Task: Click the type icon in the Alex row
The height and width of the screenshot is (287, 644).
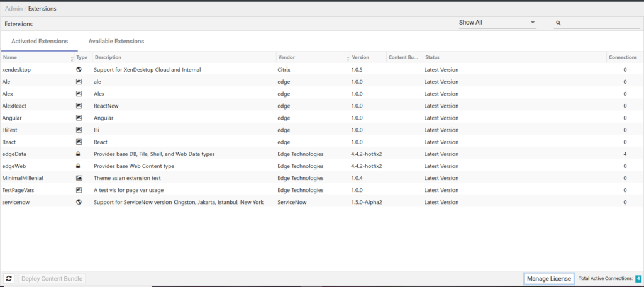Action: pos(79,94)
